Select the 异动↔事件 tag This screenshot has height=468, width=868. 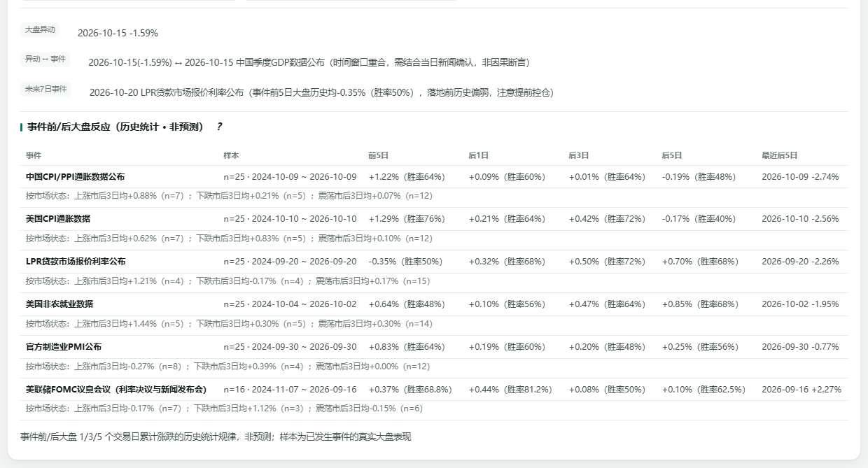45,59
